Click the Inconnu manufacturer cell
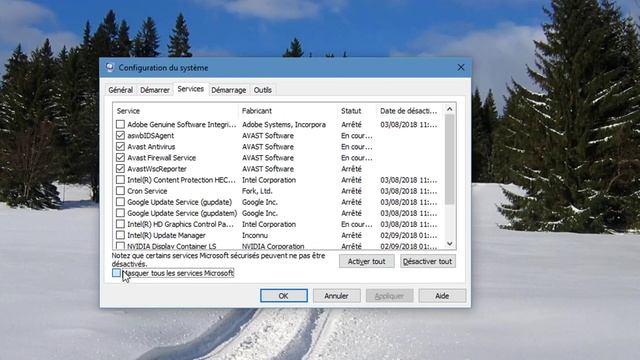The width and height of the screenshot is (640, 360). click(255, 236)
